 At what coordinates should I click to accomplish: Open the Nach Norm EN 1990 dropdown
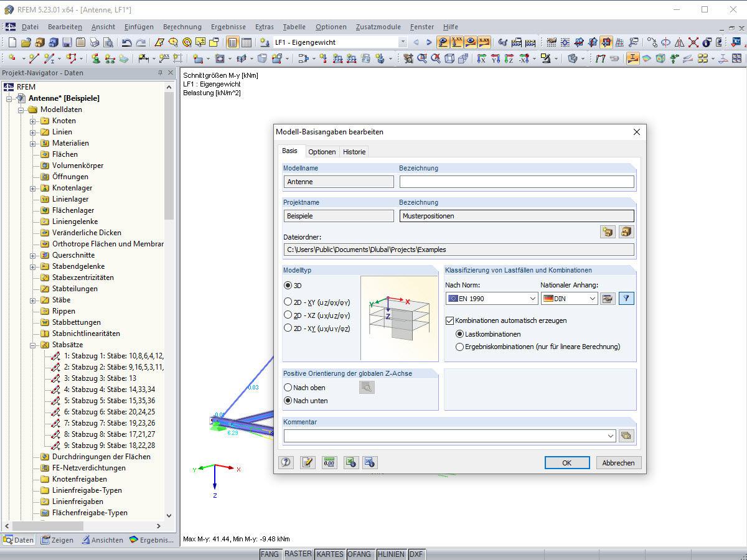[x=492, y=299]
